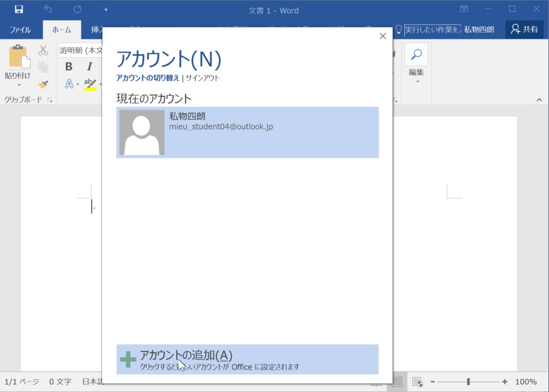Apply the yellow highlighter color
The height and width of the screenshot is (392, 549).
point(90,84)
